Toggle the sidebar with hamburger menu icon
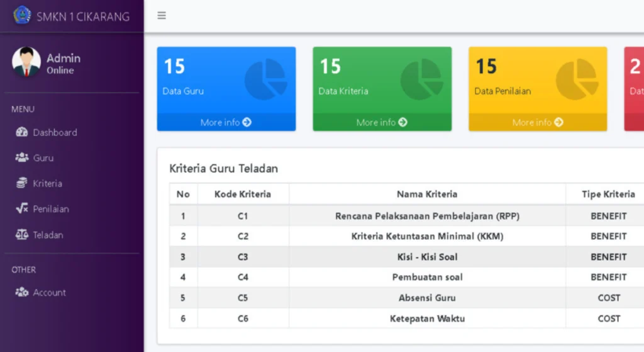The image size is (644, 352). [x=162, y=16]
